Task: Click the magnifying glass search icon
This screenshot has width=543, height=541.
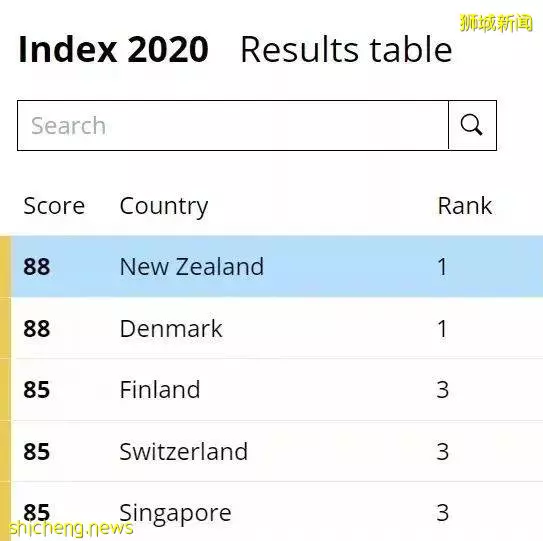Action: click(x=472, y=125)
